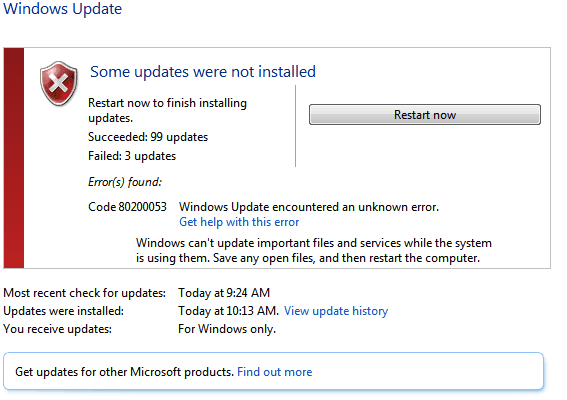Click the Restart now button
This screenshot has width=567, height=400.
[425, 115]
